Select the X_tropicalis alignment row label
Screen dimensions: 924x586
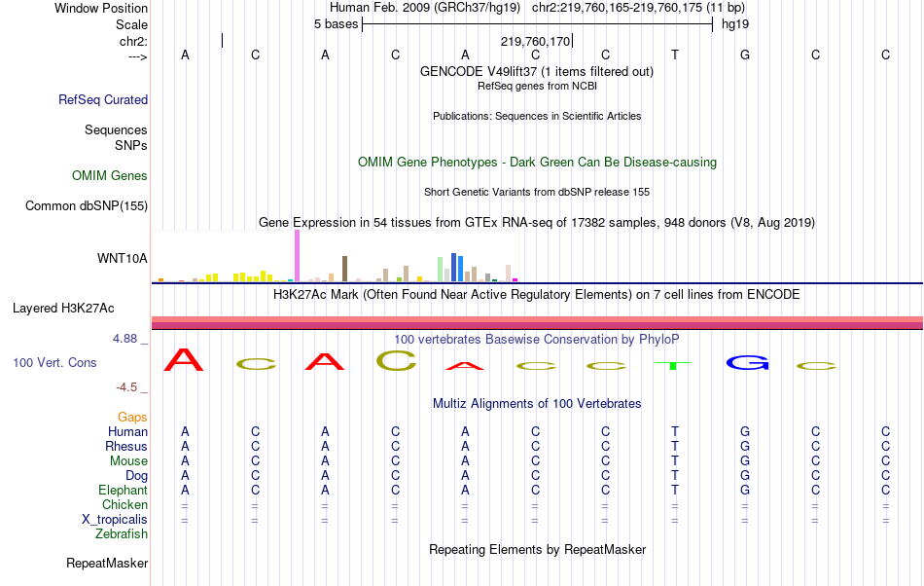[x=115, y=520]
